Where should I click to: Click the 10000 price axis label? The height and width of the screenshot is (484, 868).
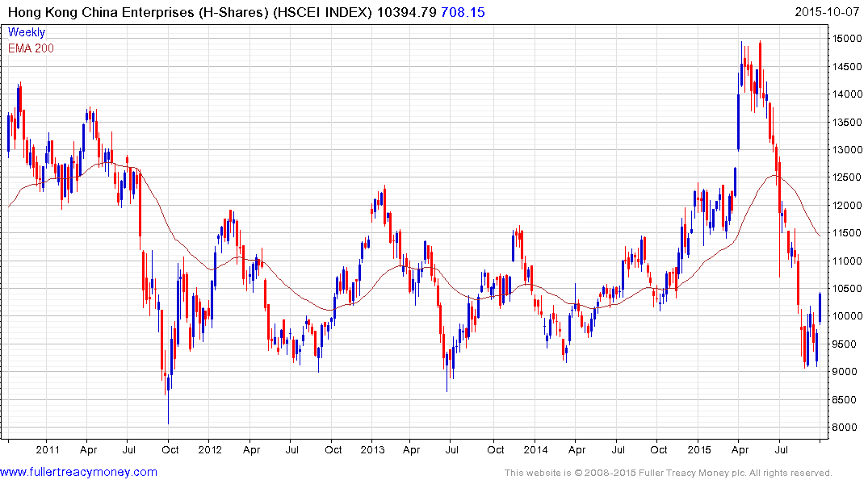coord(848,316)
